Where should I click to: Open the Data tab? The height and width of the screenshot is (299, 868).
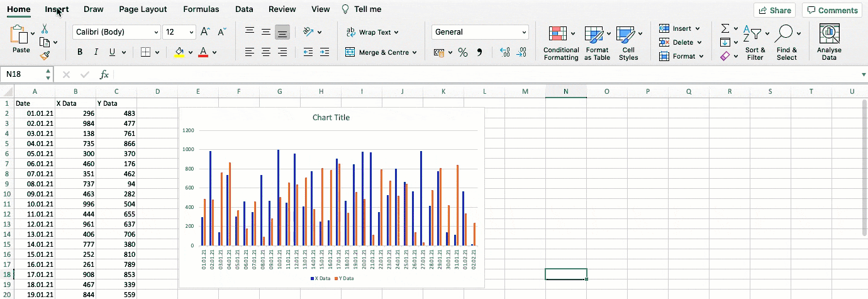point(244,9)
